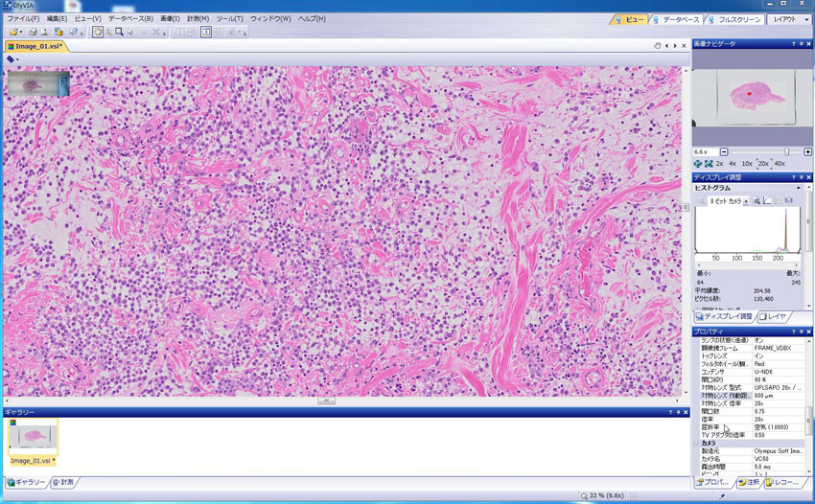Set magnification to 40x in navigator
This screenshot has height=504, width=815.
[x=780, y=164]
